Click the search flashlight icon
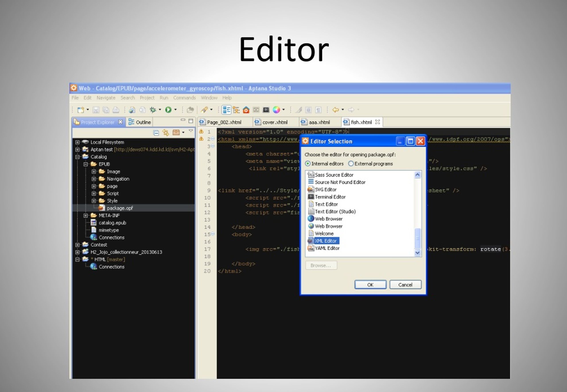This screenshot has height=392, width=567. tap(204, 110)
